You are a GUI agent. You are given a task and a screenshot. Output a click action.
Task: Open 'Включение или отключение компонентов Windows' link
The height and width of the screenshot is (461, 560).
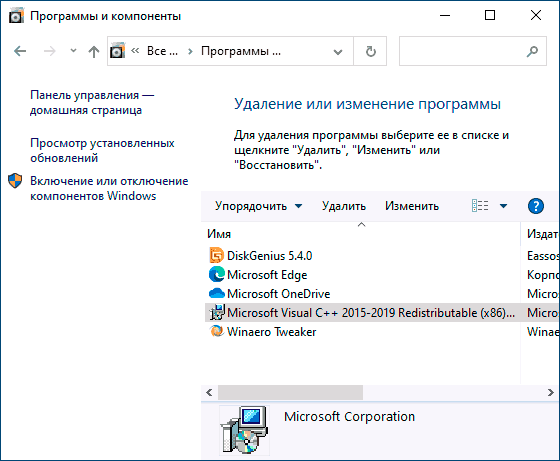pyautogui.click(x=109, y=189)
